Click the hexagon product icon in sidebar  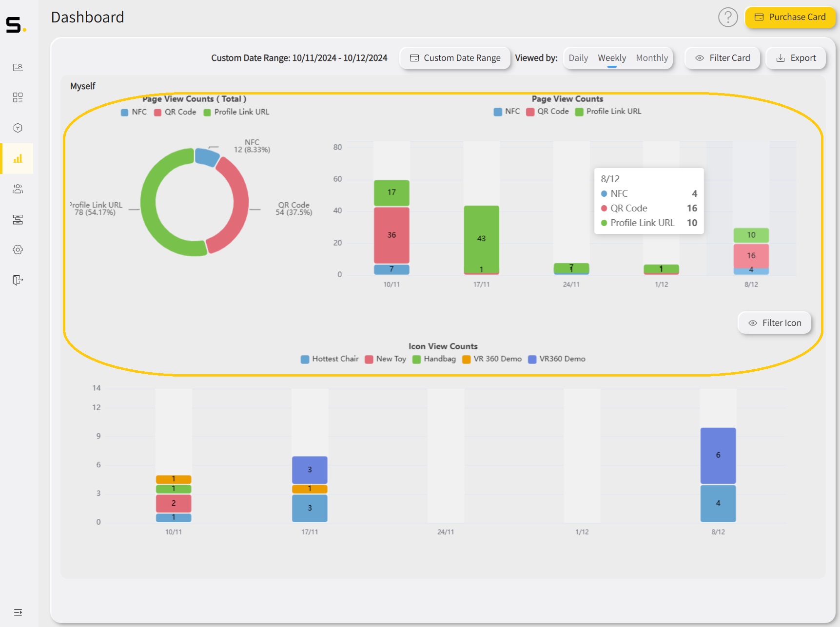pos(18,128)
